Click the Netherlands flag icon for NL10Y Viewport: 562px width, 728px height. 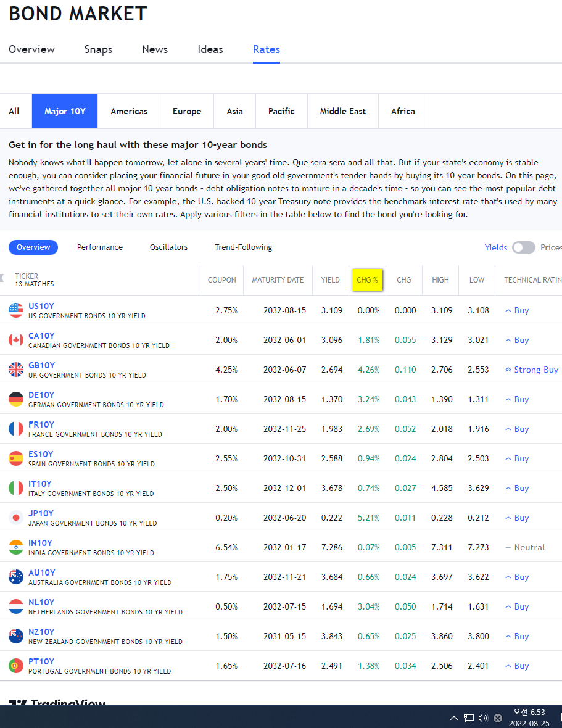(x=16, y=606)
